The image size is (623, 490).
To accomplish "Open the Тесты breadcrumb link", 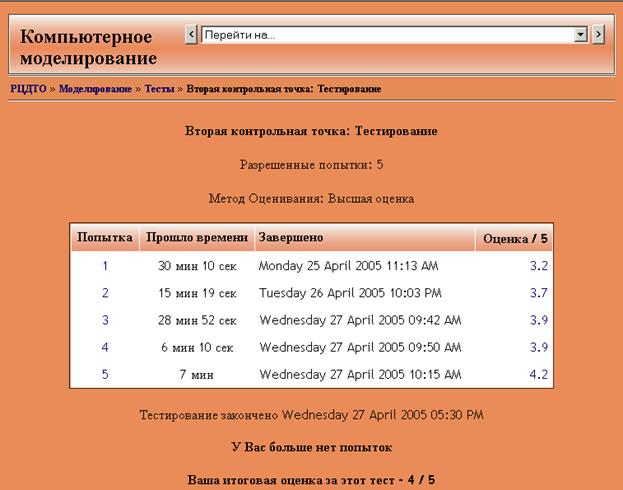I will [x=159, y=89].
